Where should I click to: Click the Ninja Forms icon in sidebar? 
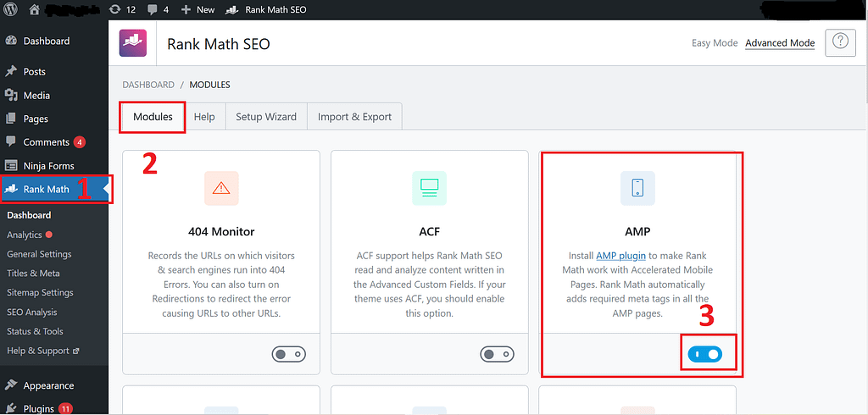click(x=11, y=166)
